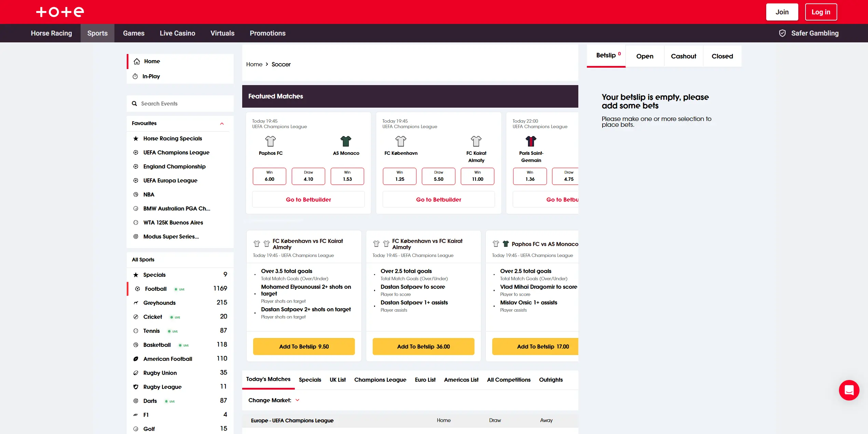Click the American Football icon

coord(136,359)
